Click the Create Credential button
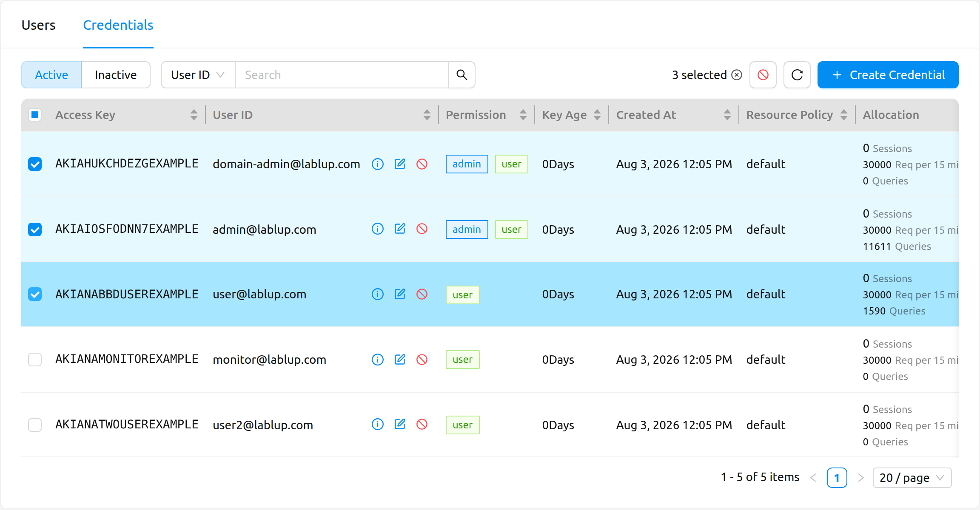 [888, 75]
